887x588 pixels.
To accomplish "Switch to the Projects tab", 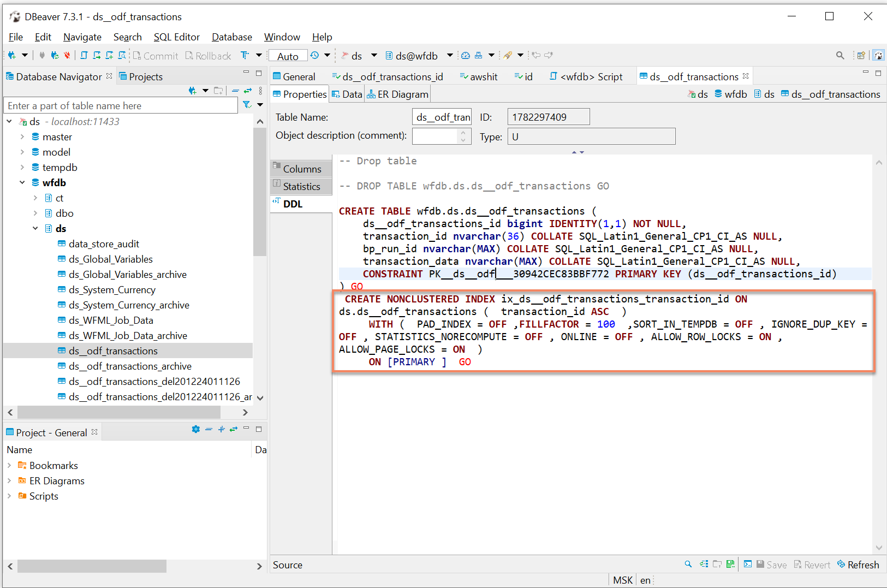I will 141,76.
